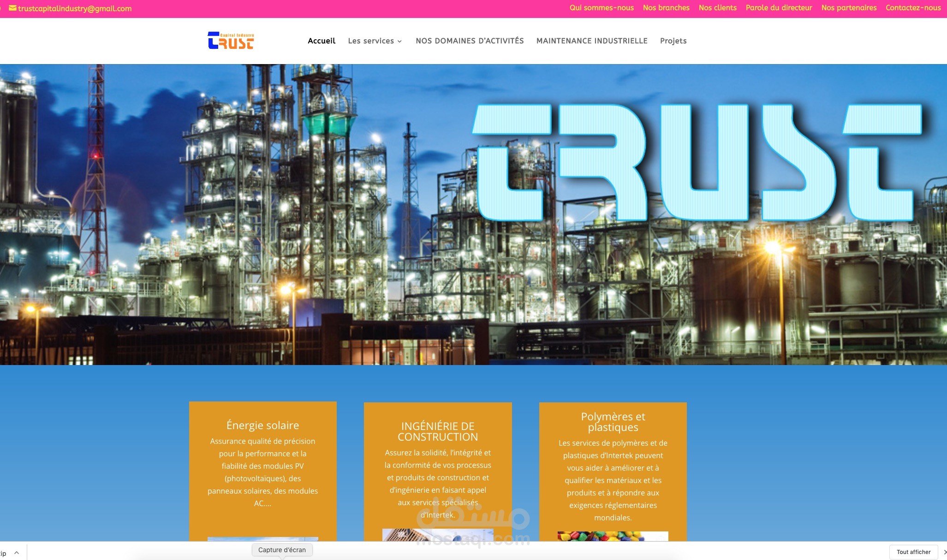Open Parole du directeur link
Screen dimensions: 947x560
pyautogui.click(x=779, y=8)
